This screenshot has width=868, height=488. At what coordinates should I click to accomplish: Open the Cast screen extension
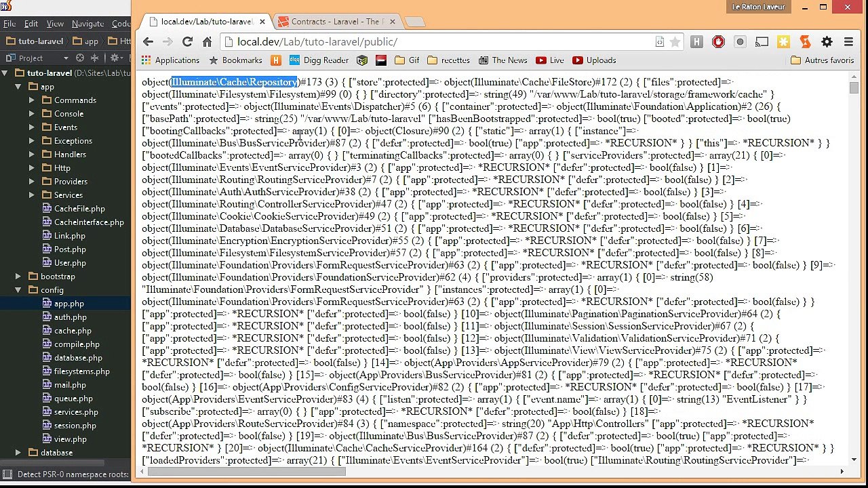coord(762,42)
